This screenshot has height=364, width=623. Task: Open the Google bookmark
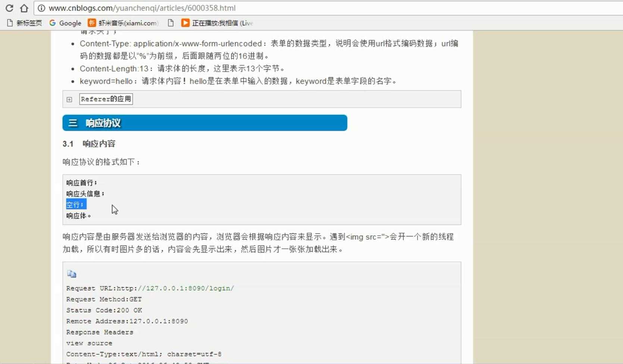coord(65,23)
